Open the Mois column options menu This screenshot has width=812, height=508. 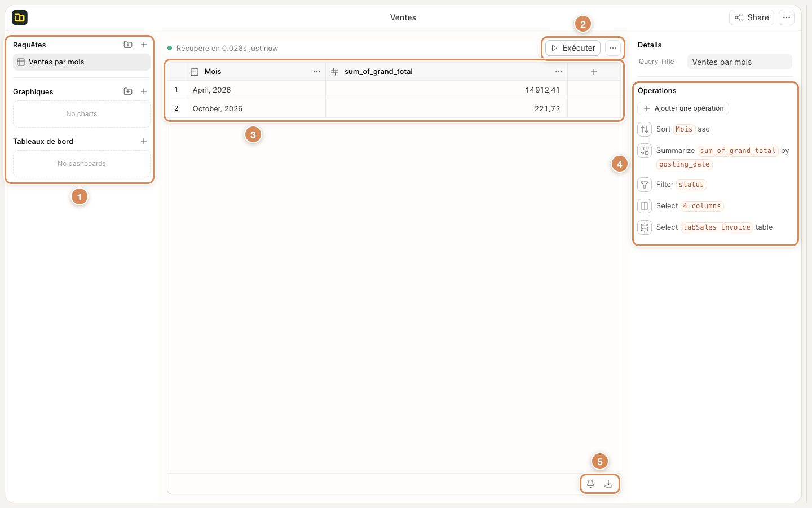pos(317,72)
